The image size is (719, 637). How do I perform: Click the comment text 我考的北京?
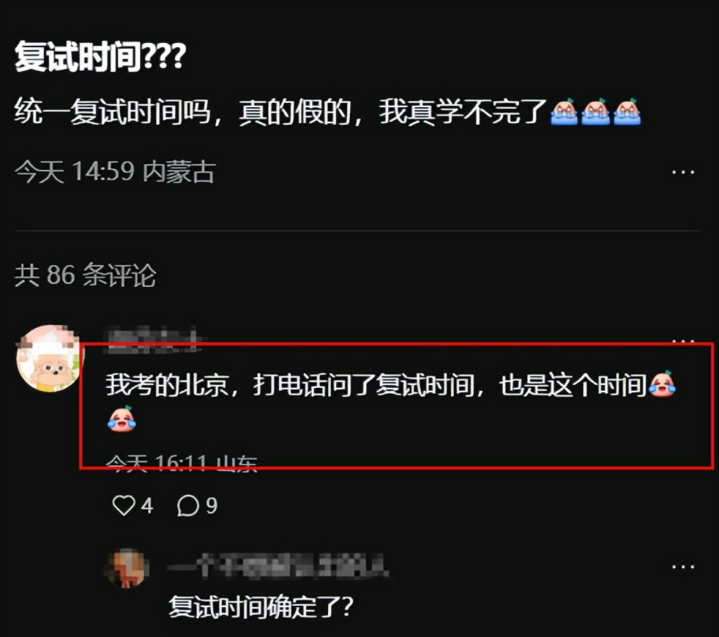point(167,384)
